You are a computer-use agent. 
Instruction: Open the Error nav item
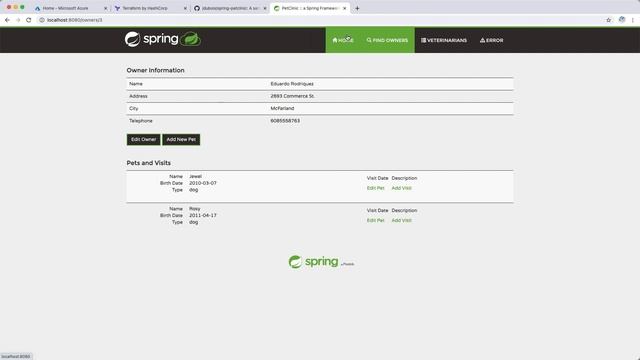(491, 40)
